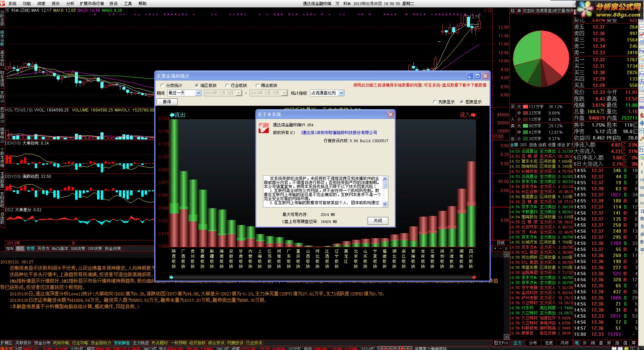Image resolution: width=644 pixels, height=350 pixels.
Task: Click the red inflow right arrow in chart
Action: [473, 115]
